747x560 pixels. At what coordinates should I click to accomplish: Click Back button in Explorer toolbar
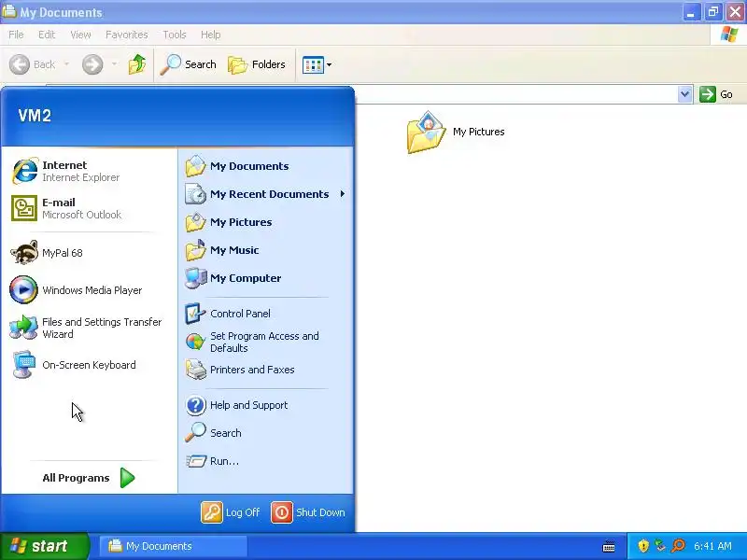[x=33, y=64]
